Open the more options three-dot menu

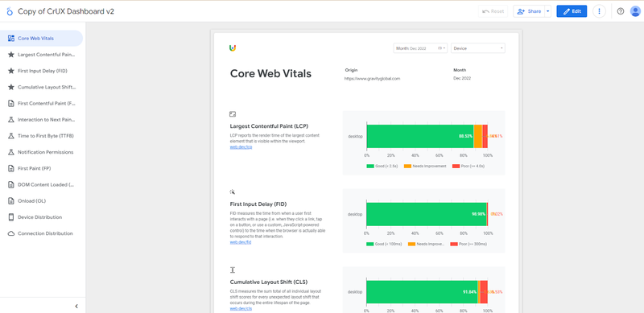(599, 11)
